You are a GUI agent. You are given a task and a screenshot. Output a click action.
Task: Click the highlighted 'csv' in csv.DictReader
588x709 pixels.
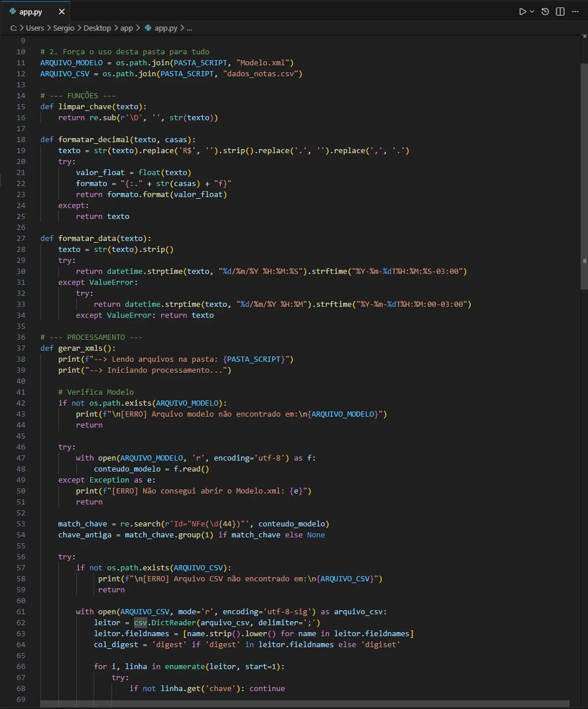140,622
